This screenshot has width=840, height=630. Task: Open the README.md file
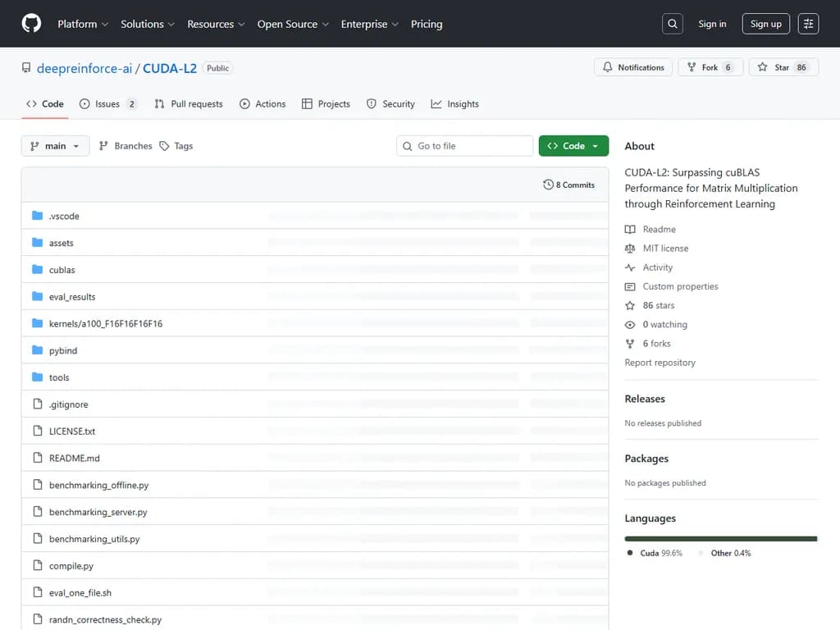(x=74, y=459)
